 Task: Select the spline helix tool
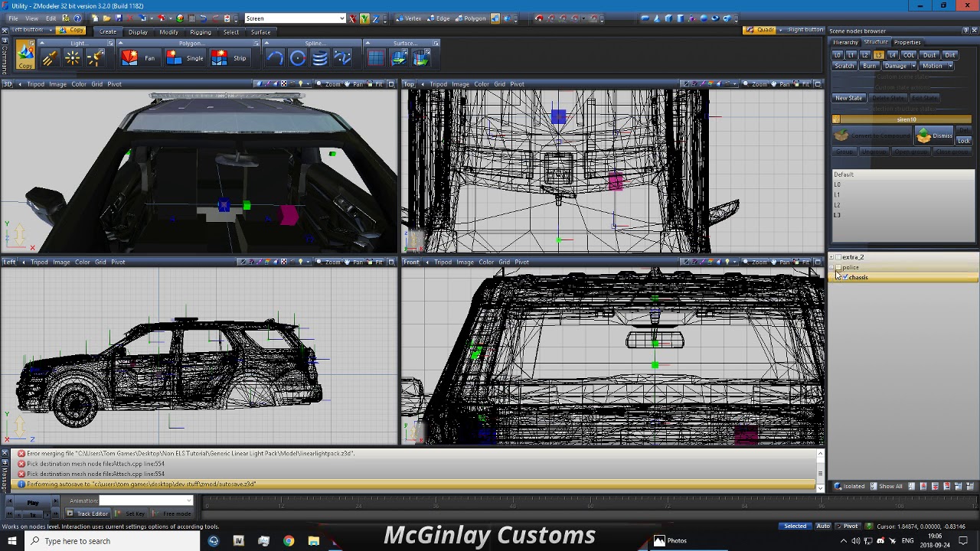(x=320, y=58)
